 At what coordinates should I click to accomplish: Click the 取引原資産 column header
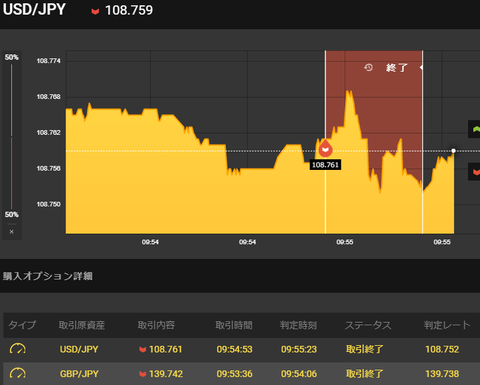click(82, 325)
